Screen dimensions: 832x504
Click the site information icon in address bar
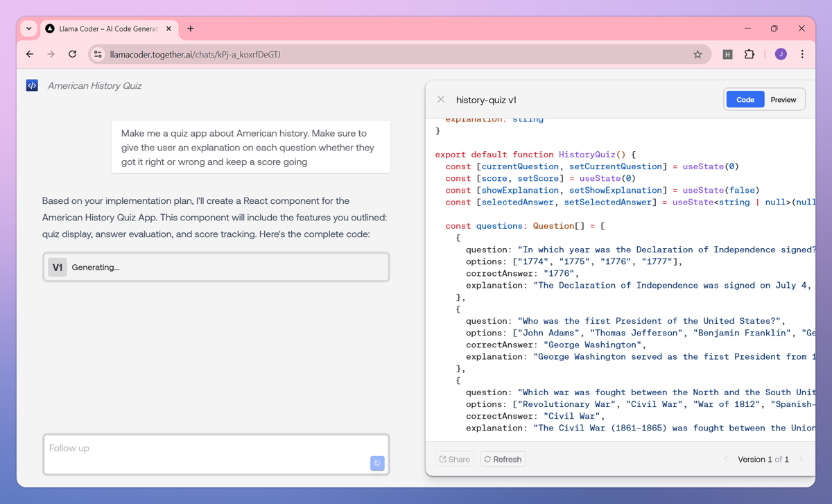coord(98,54)
